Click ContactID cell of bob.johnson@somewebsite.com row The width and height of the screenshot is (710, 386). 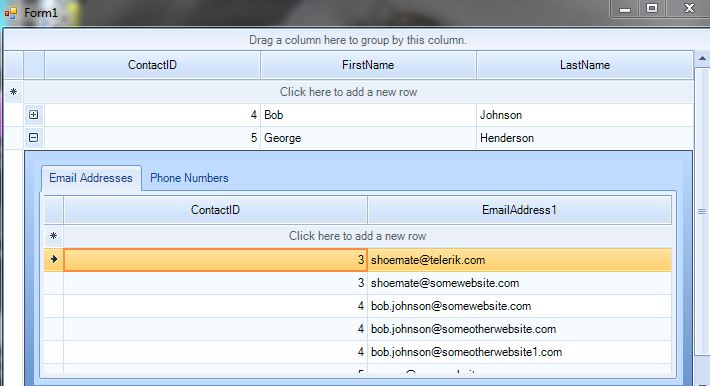tap(216, 306)
